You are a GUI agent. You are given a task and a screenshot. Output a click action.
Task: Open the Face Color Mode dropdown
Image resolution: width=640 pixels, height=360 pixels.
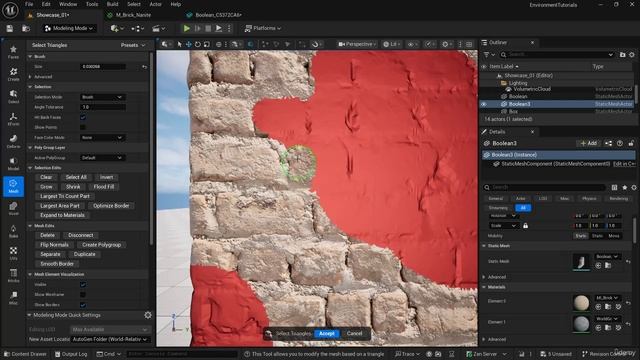(102, 138)
